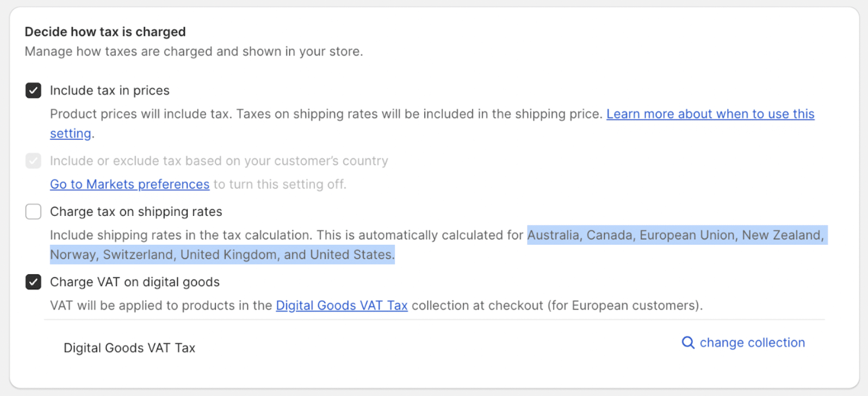
Task: Click the Digital Goods VAT Tax row at bottom
Action: tap(129, 348)
